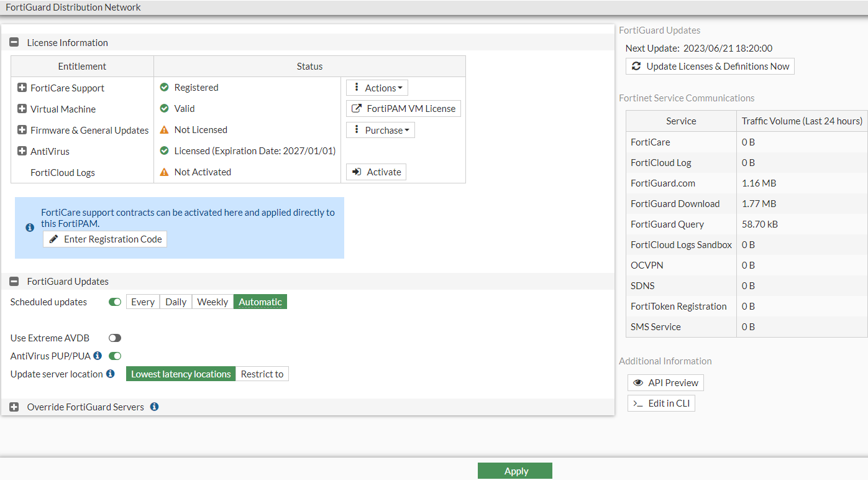
Task: Click the info icon next to Override FortiGuard Servers
Action: 153,407
